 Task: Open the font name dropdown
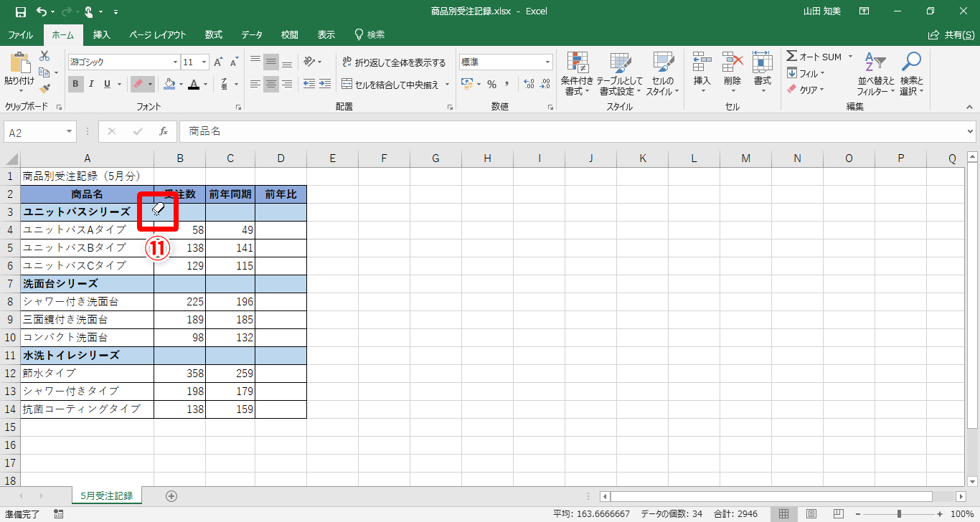176,62
